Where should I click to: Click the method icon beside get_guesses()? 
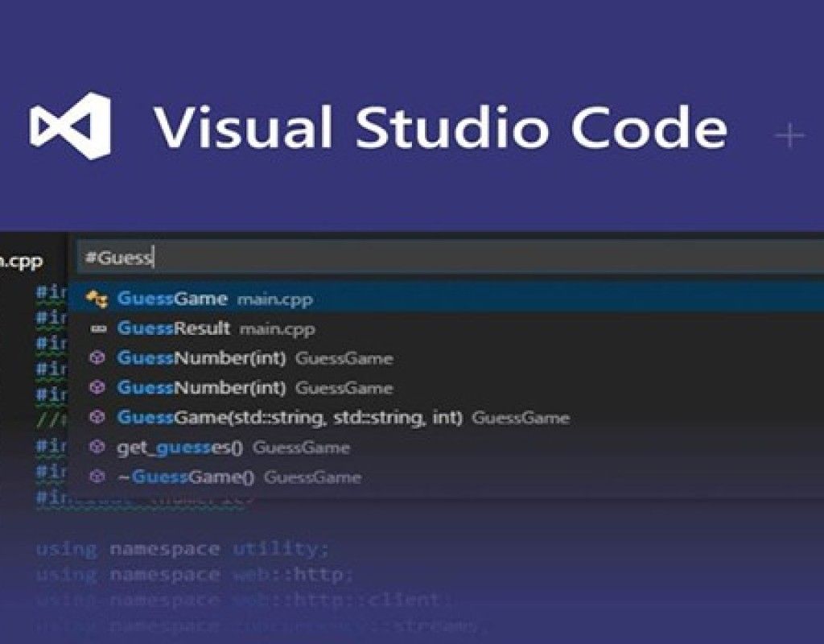97,448
